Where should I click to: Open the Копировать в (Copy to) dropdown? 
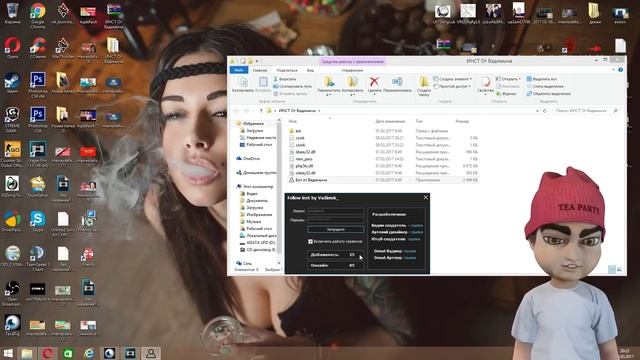pyautogui.click(x=352, y=86)
